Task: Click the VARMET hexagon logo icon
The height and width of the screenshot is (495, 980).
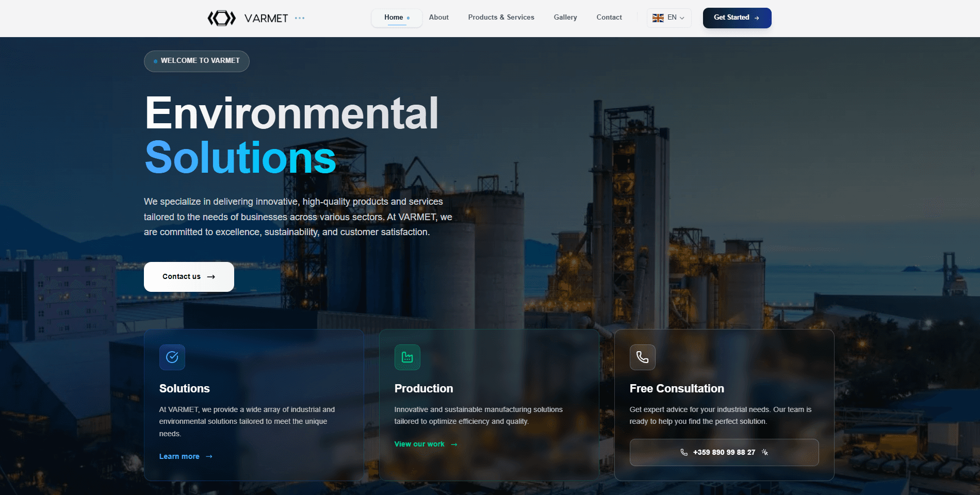Action: pyautogui.click(x=221, y=19)
